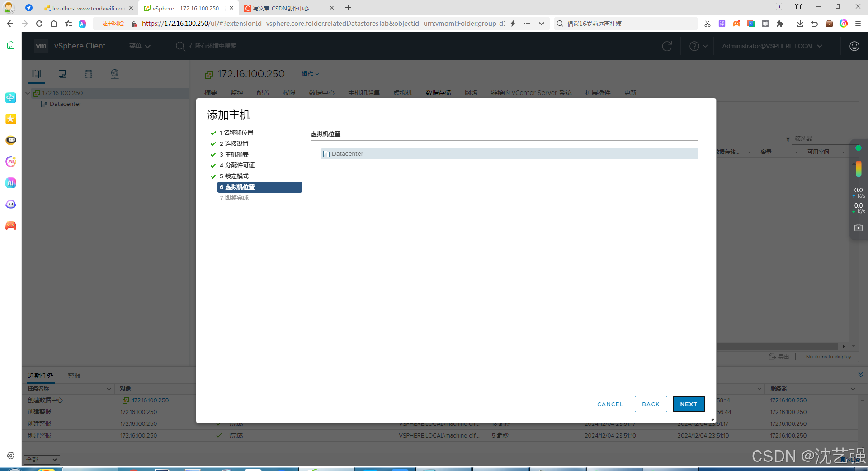Screen dimensions: 868x471
Task: Go to wizard step 5 锁定模式
Action: 234,176
